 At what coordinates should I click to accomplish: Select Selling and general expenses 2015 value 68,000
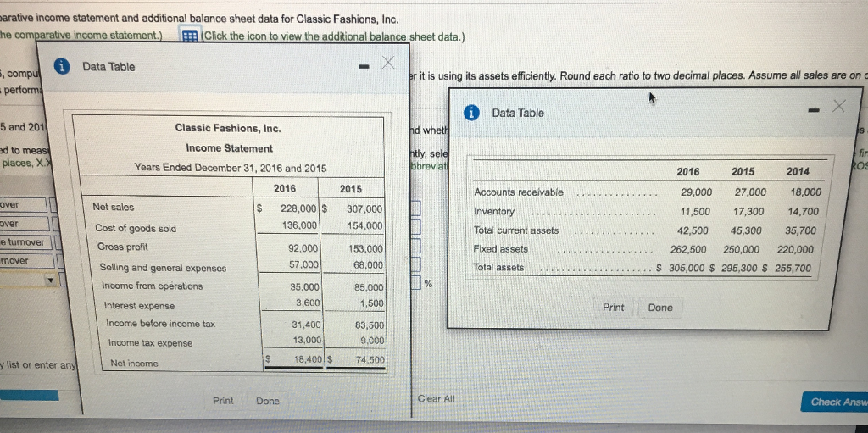pyautogui.click(x=368, y=265)
